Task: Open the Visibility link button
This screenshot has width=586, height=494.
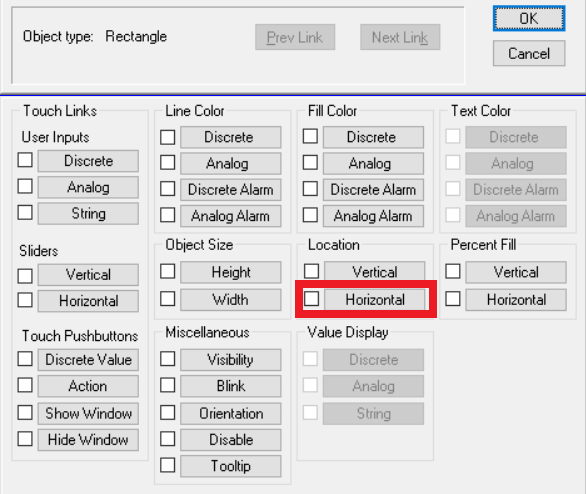Action: (231, 360)
